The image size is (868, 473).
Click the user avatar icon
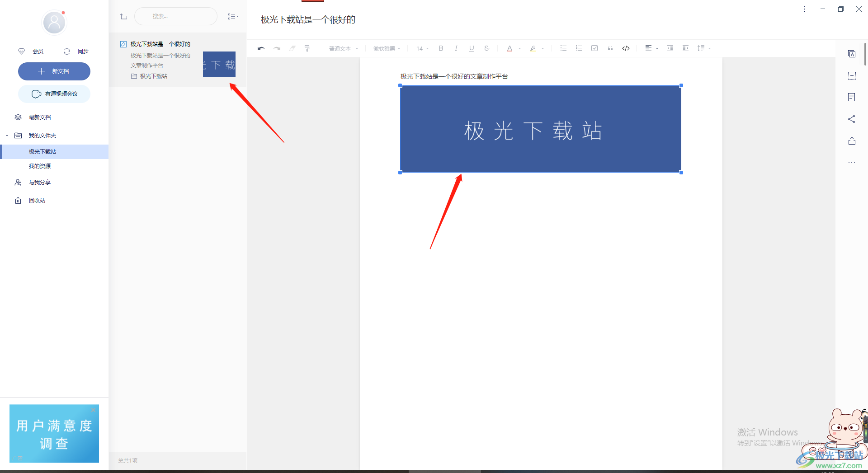click(x=54, y=22)
